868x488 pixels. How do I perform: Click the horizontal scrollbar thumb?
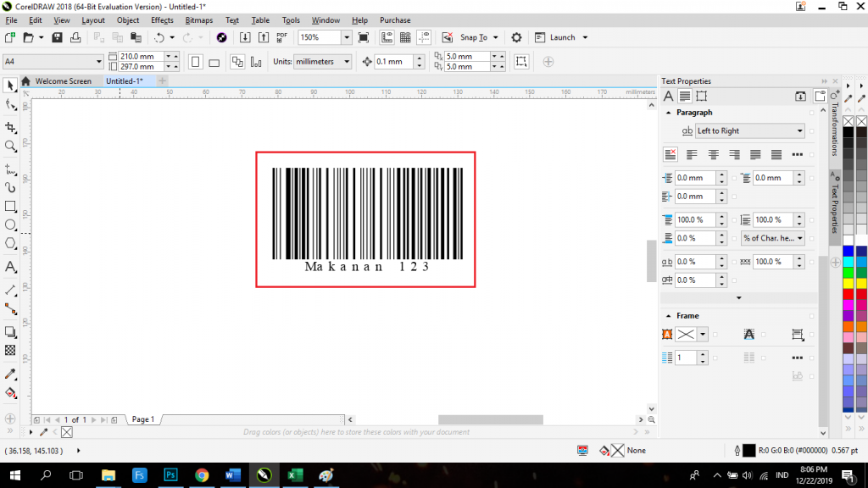pos(491,419)
